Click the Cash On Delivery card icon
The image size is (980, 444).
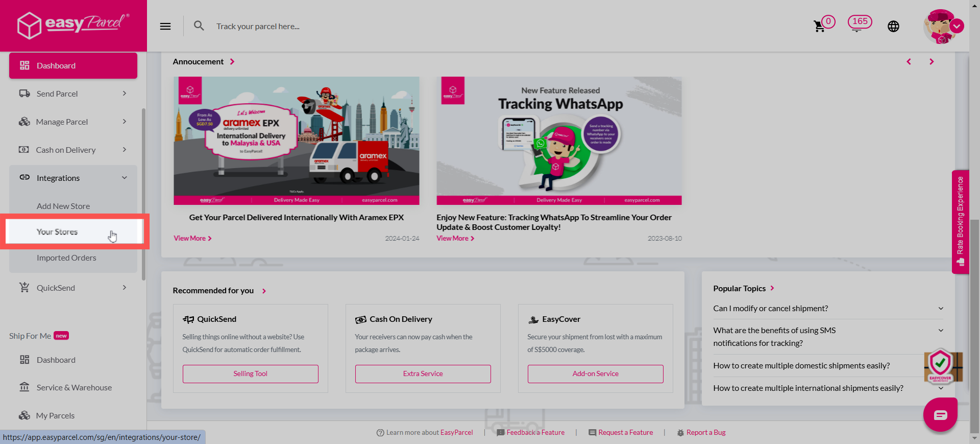361,319
